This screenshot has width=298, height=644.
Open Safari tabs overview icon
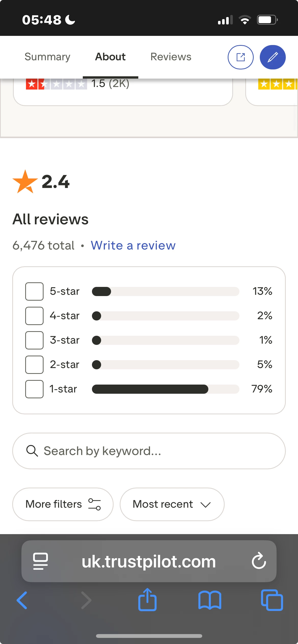[x=272, y=600]
